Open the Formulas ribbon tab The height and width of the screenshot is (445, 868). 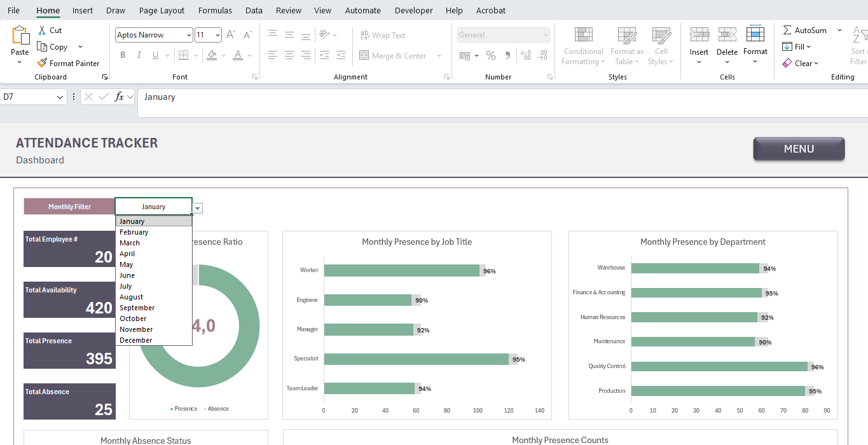pyautogui.click(x=215, y=10)
